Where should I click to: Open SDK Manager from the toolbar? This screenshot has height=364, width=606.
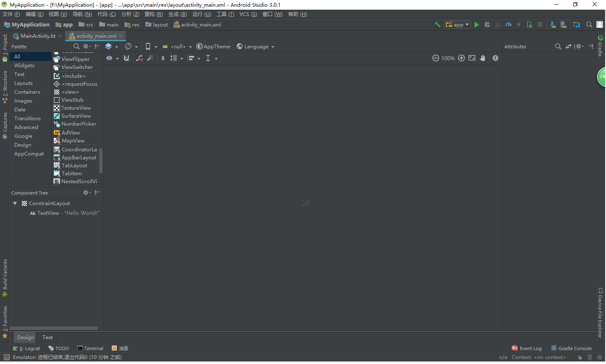coord(553,25)
